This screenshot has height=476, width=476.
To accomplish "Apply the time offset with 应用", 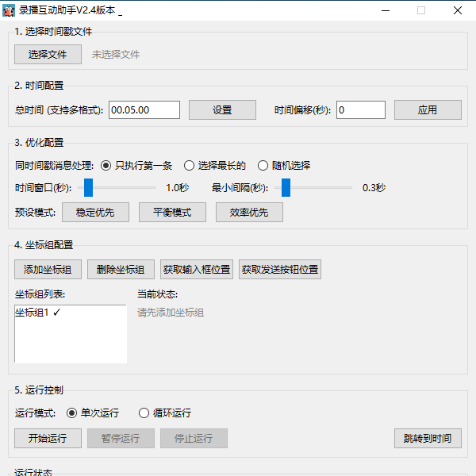I will click(428, 110).
